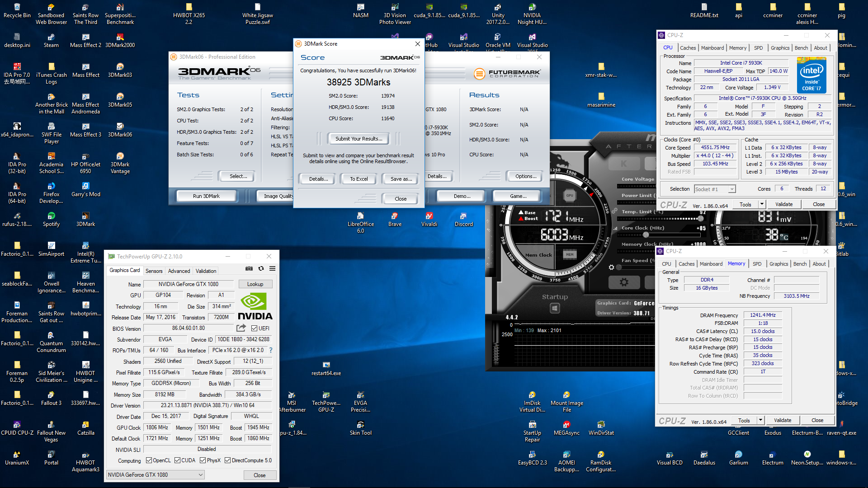Open the Afterburner settings gear button

pos(624,282)
